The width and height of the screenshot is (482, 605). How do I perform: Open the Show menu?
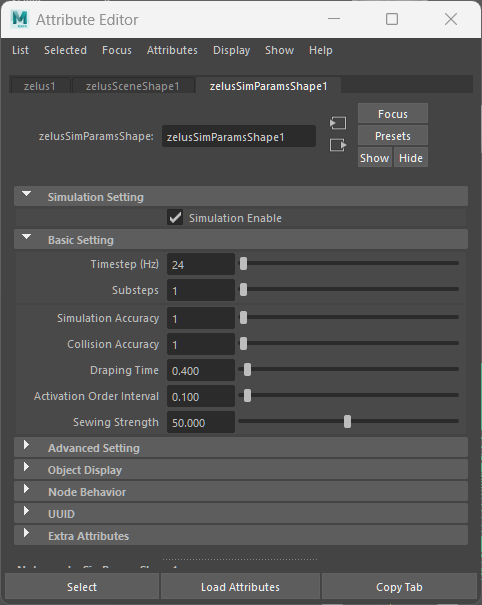pyautogui.click(x=279, y=50)
